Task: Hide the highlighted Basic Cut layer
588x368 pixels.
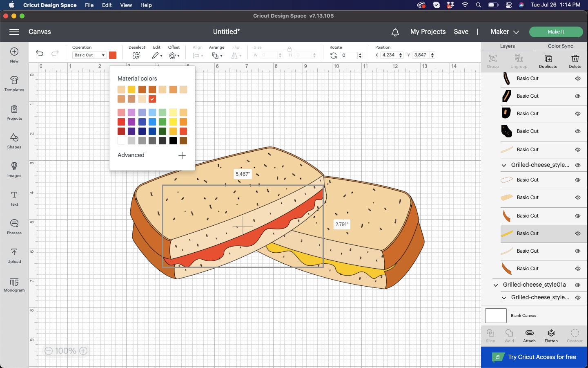Action: pos(577,233)
